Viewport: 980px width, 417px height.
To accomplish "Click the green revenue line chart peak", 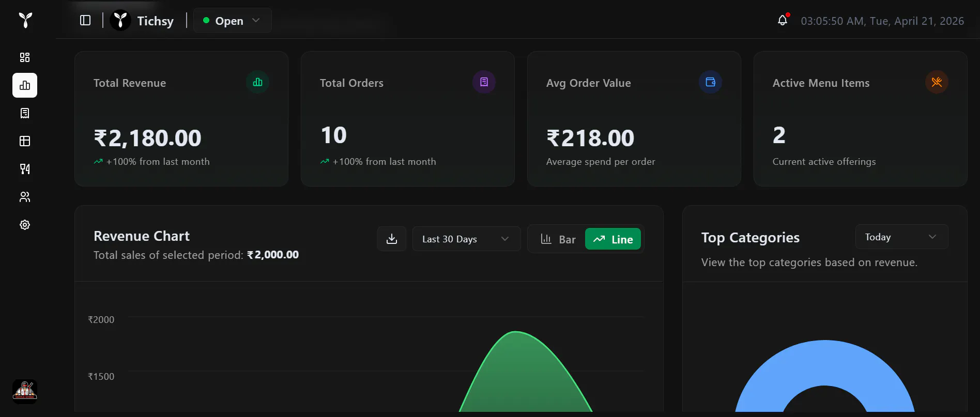I will pos(516,332).
